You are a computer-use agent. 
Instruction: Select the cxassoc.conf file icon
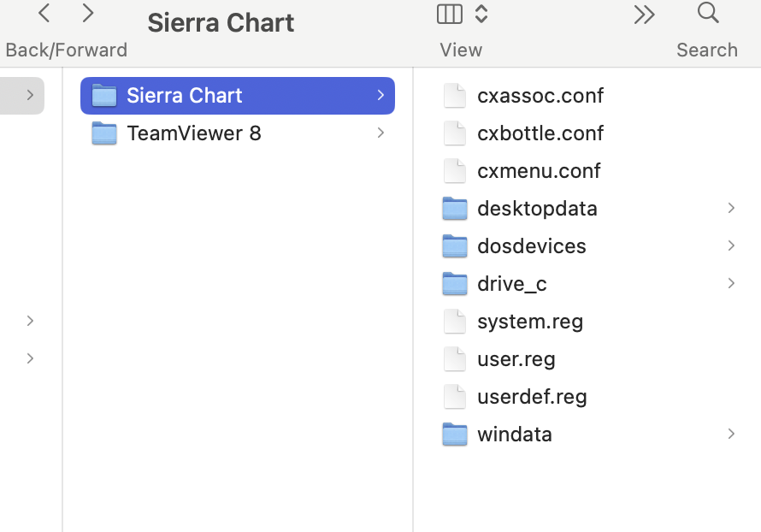pos(455,95)
